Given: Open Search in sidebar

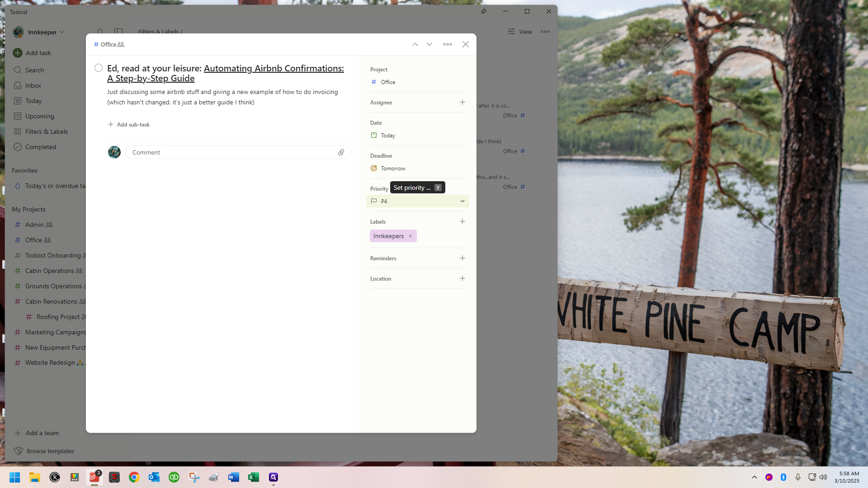Looking at the screenshot, I should (28, 70).
